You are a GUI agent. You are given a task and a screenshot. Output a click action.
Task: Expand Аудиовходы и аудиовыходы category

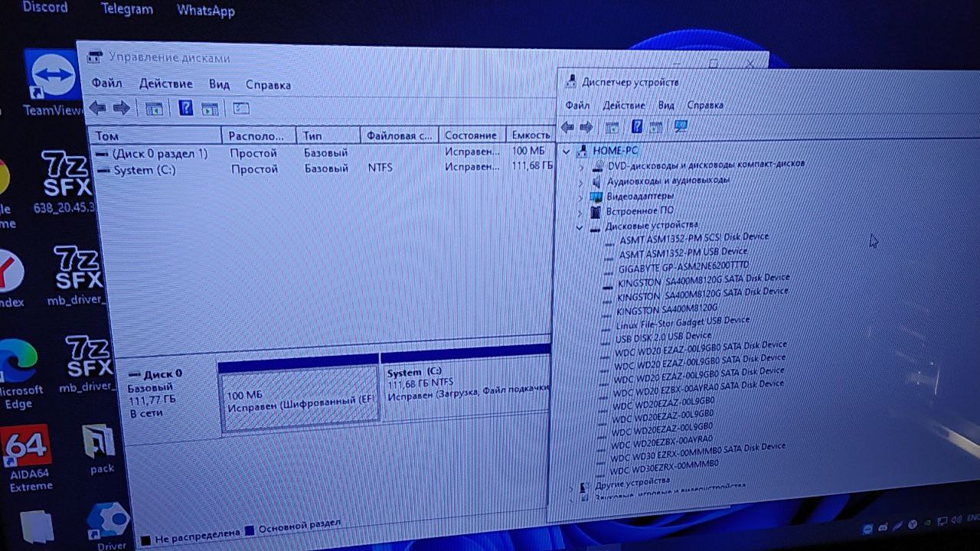pos(580,182)
